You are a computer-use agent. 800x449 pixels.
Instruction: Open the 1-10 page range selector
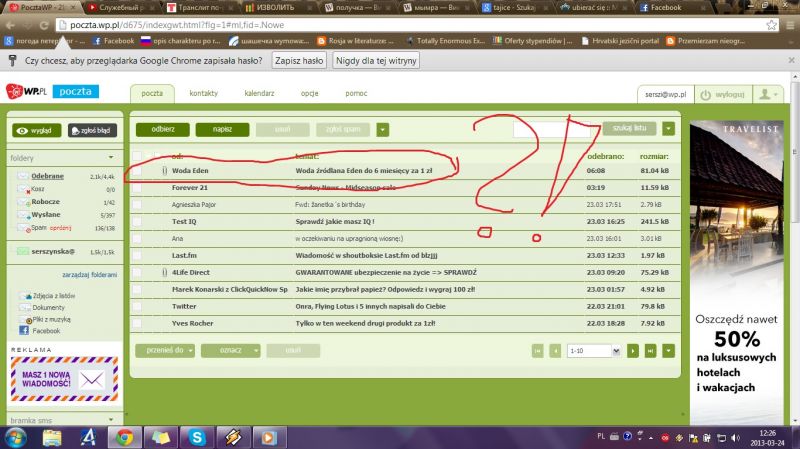(x=594, y=351)
